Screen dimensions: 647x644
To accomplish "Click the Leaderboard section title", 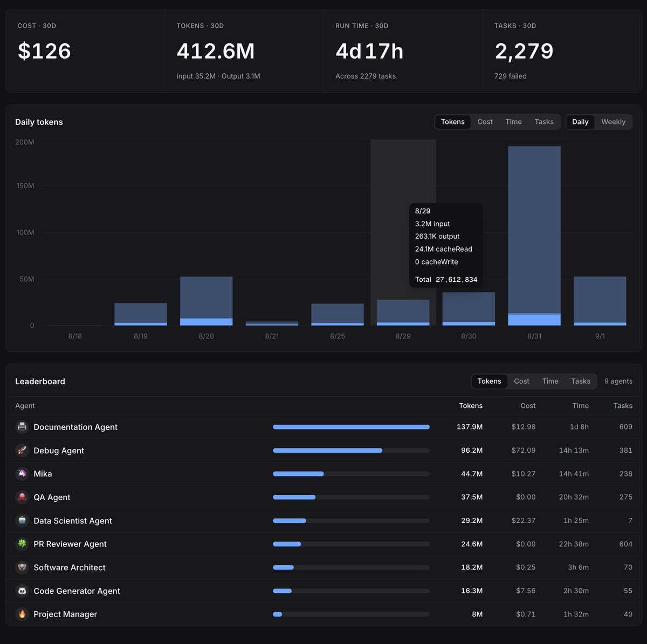I will coord(40,382).
